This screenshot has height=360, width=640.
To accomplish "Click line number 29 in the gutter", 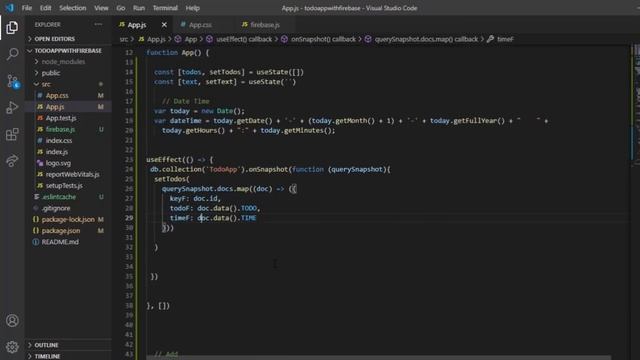I will point(129,218).
